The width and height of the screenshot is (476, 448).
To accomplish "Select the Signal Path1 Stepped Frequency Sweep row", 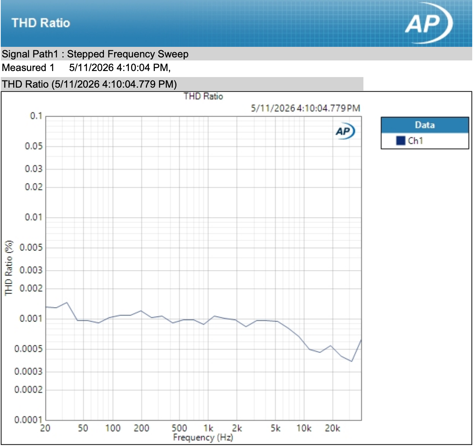I will pos(236,54).
